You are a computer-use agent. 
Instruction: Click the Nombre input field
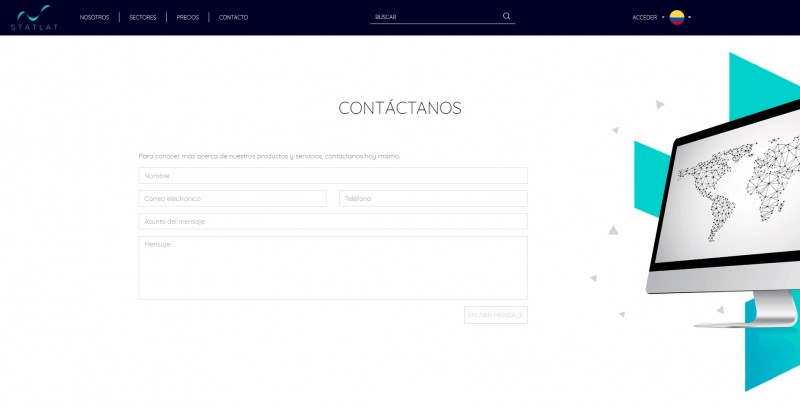tap(333, 176)
